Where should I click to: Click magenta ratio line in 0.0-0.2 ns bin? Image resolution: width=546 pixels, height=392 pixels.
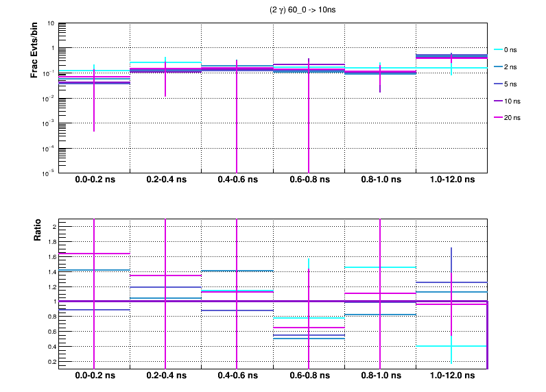pos(75,254)
